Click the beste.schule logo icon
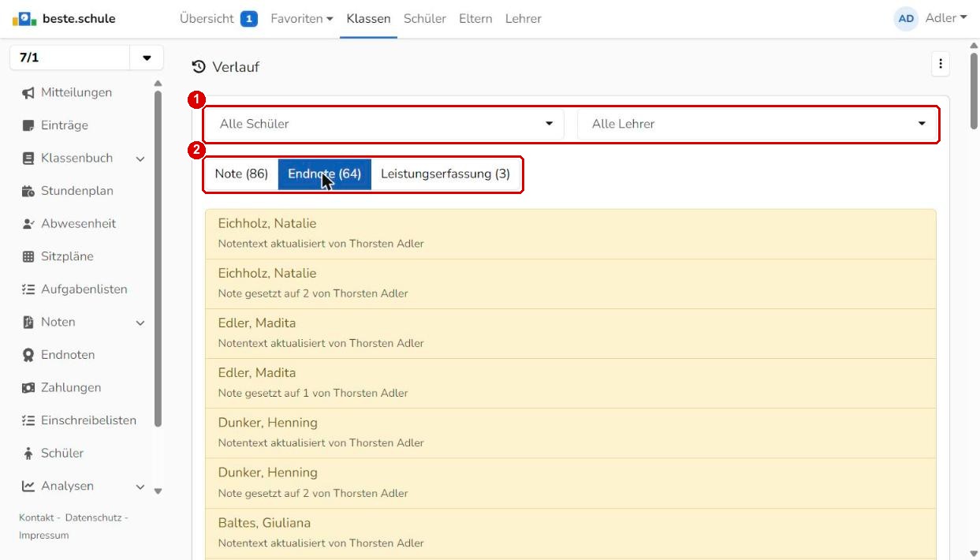The width and height of the screenshot is (980, 560). (25, 18)
